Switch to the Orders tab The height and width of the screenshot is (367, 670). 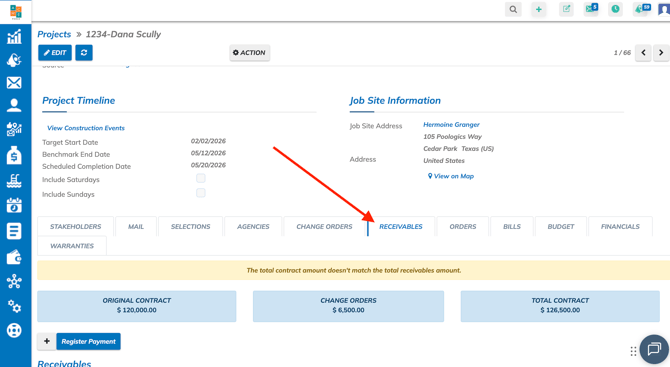point(463,226)
